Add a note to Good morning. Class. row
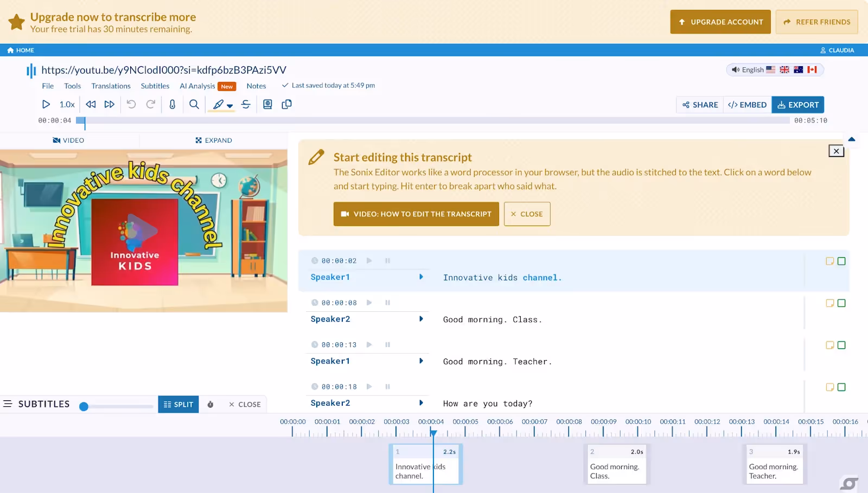868x493 pixels. [829, 303]
